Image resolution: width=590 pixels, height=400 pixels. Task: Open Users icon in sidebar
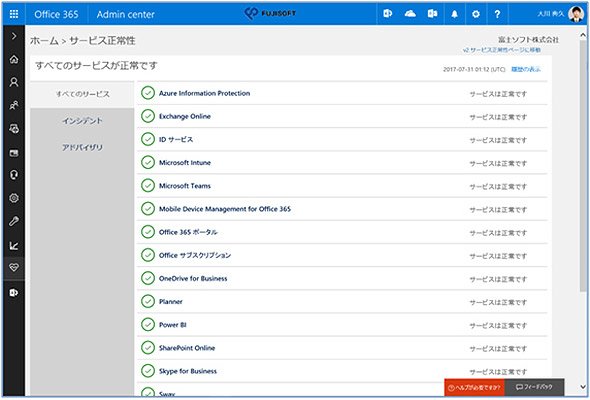coord(14,82)
